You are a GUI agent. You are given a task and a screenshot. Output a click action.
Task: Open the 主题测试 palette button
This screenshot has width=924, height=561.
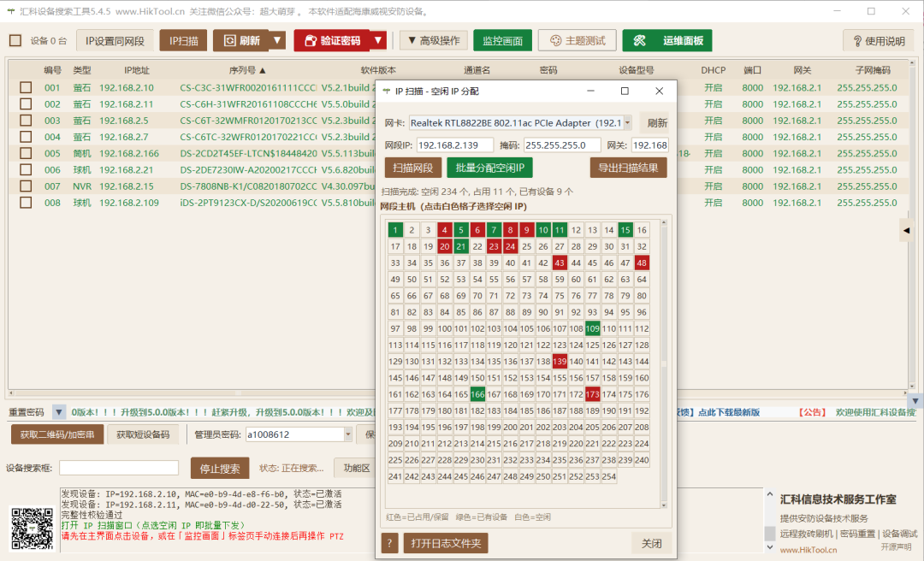tap(577, 41)
